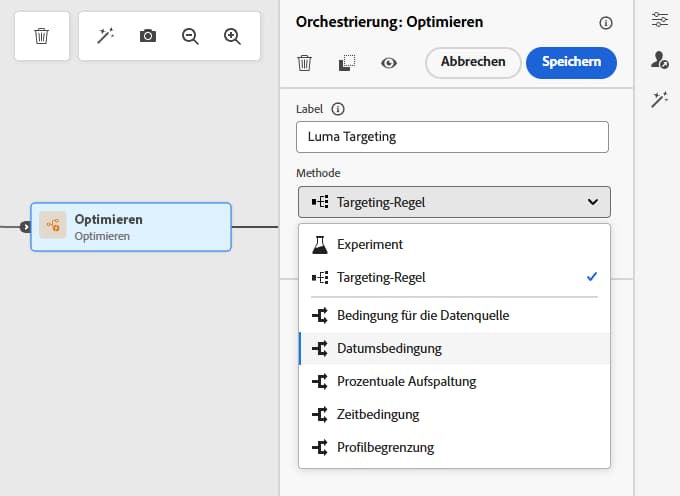The height and width of the screenshot is (496, 680).
Task: Open the settings sliders icon in right rail
Action: pyautogui.click(x=659, y=20)
